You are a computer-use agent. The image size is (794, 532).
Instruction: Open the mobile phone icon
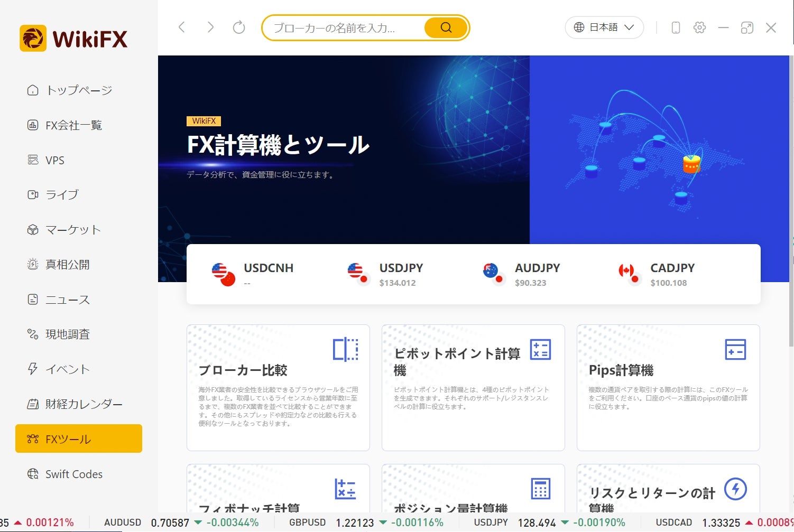click(x=676, y=27)
